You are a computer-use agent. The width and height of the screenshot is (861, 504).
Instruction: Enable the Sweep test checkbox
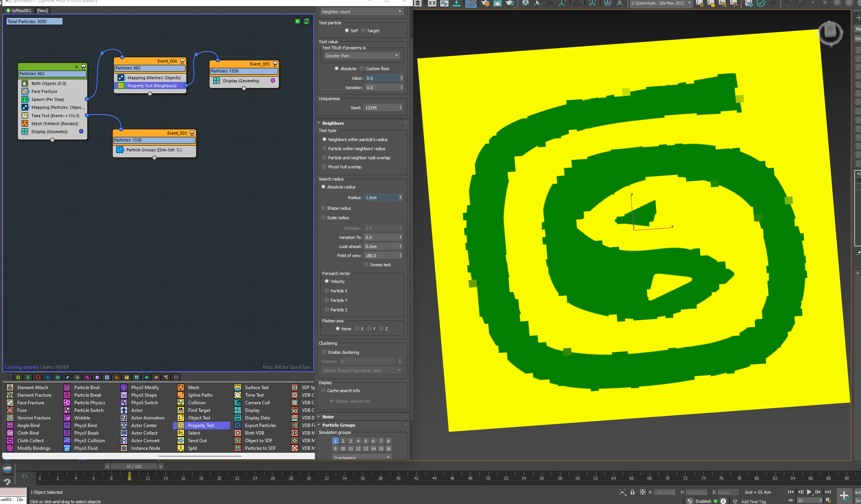pyautogui.click(x=366, y=264)
